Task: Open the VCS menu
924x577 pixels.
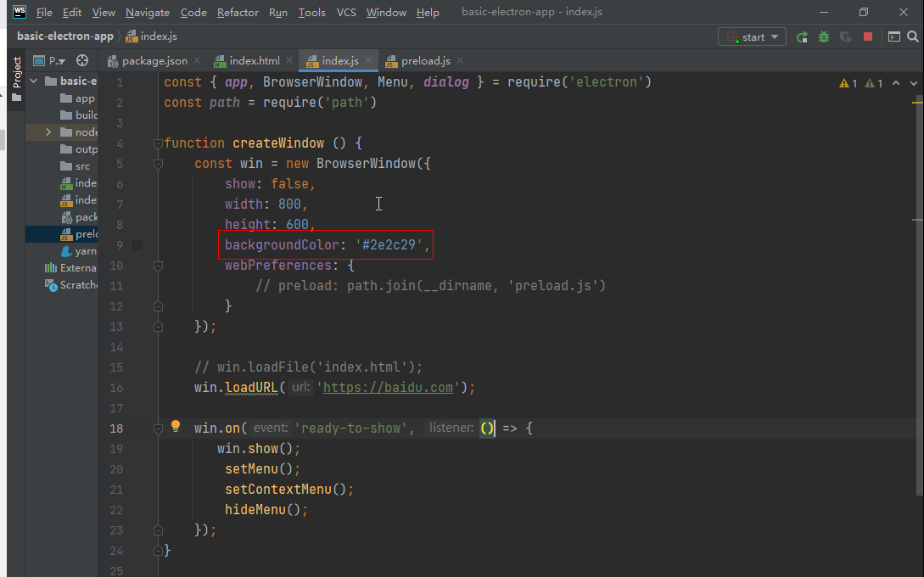Action: [x=346, y=13]
